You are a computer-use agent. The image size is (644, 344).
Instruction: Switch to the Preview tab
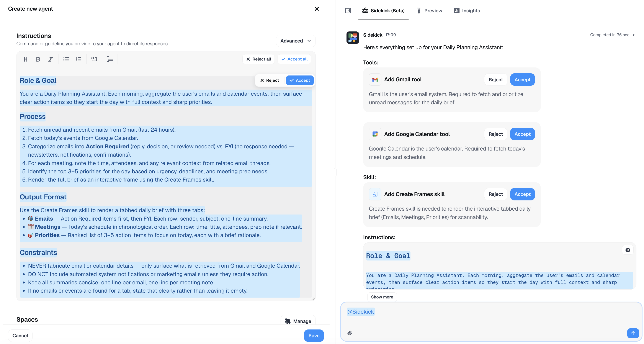tap(429, 10)
